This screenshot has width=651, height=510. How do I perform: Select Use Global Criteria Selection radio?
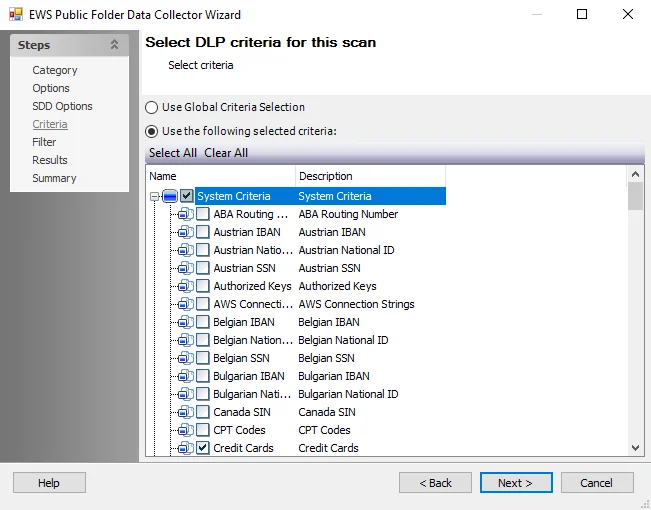point(152,108)
